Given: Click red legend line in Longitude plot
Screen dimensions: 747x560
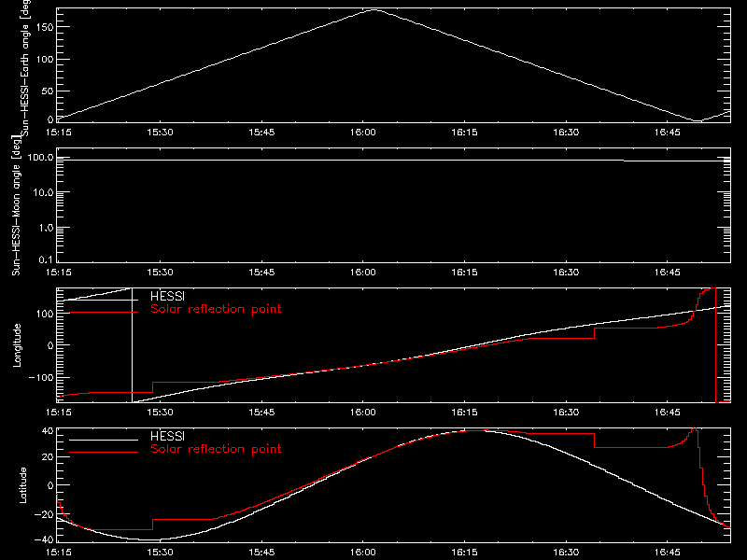Looking at the screenshot, I should (x=104, y=313).
